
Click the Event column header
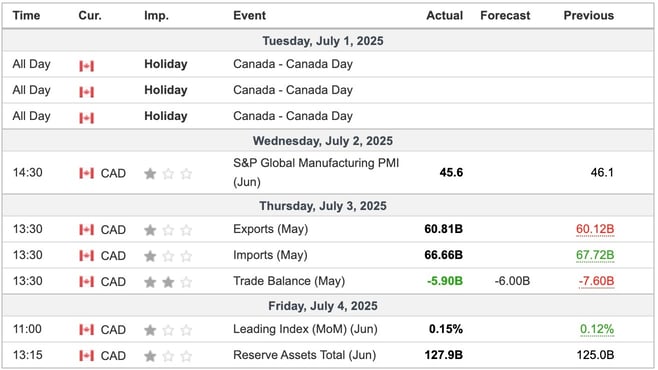click(x=250, y=16)
